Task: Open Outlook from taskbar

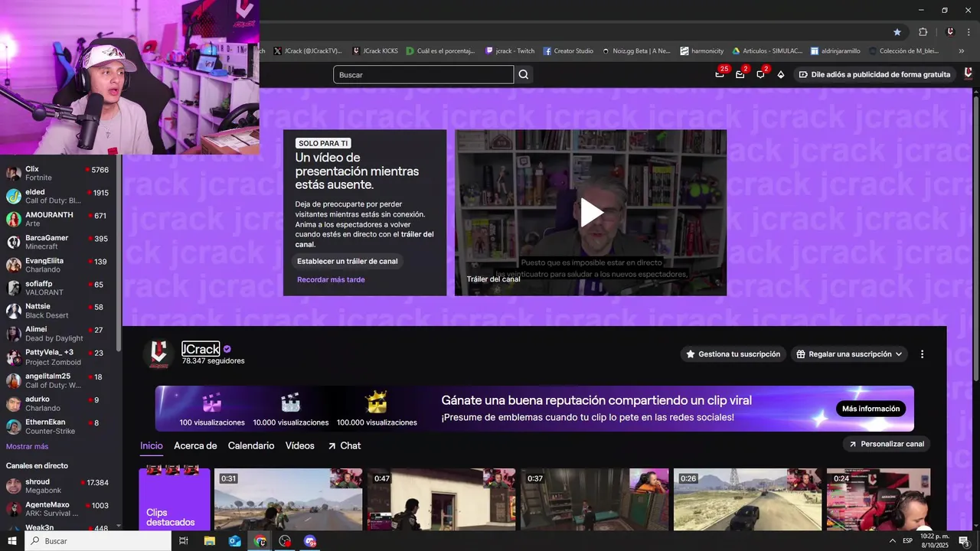Action: pos(234,541)
